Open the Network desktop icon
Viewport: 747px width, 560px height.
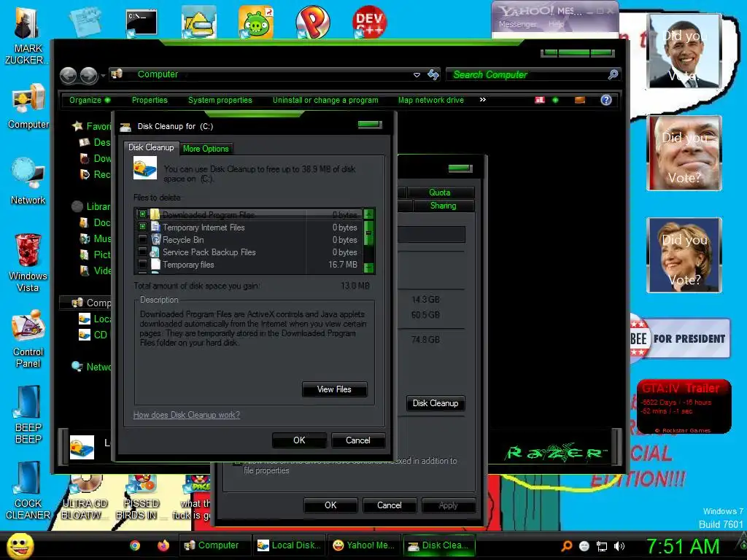28,182
